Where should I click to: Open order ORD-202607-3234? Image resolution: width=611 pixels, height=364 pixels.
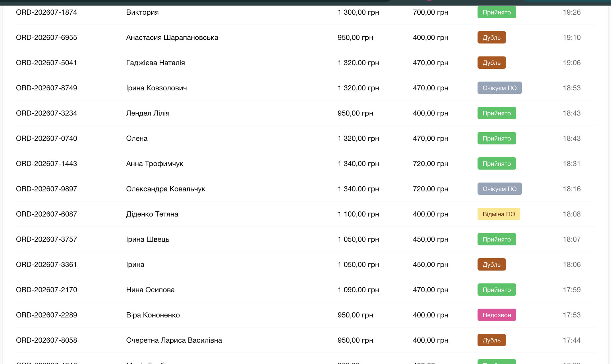pos(46,113)
